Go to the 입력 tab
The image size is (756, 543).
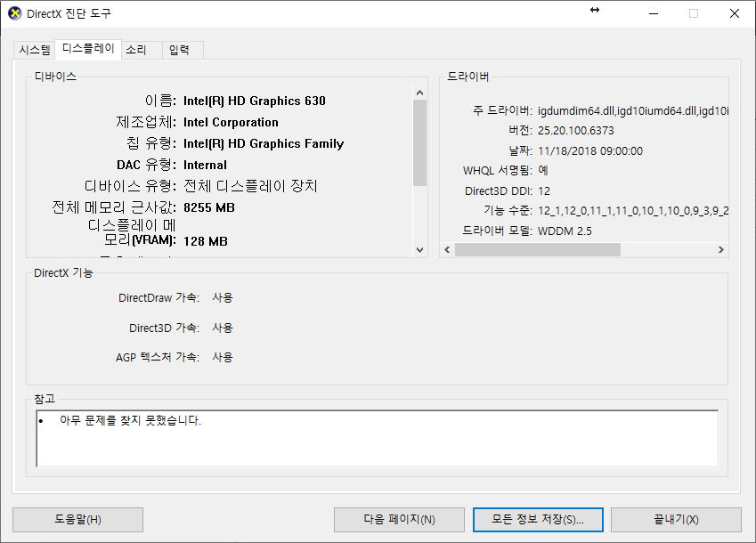tap(179, 50)
